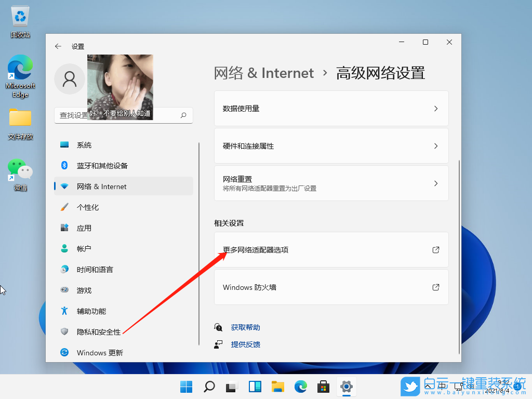The width and height of the screenshot is (532, 399).
Task: Click the 提供反馈 link
Action: pyautogui.click(x=245, y=344)
